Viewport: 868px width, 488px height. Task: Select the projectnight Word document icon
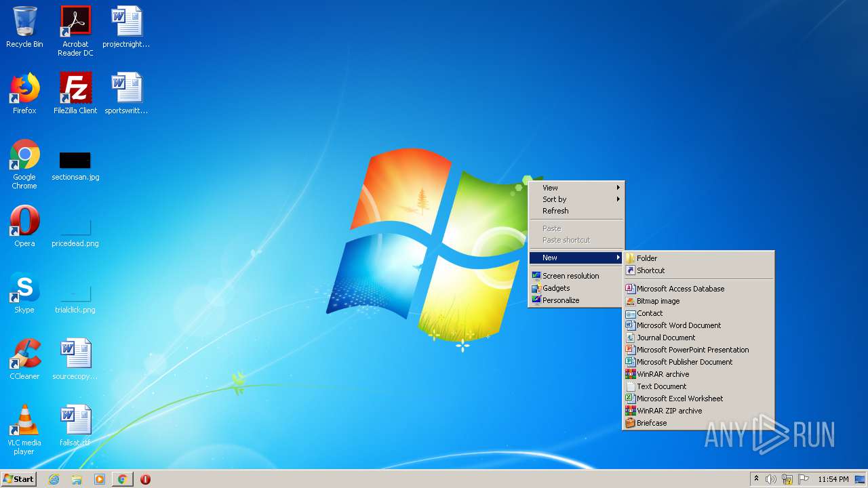point(126,27)
